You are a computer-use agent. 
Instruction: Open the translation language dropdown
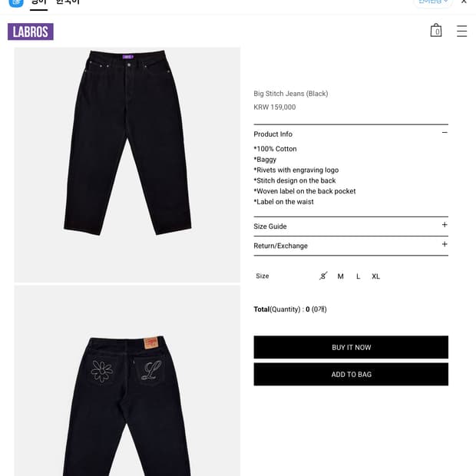point(433,2)
